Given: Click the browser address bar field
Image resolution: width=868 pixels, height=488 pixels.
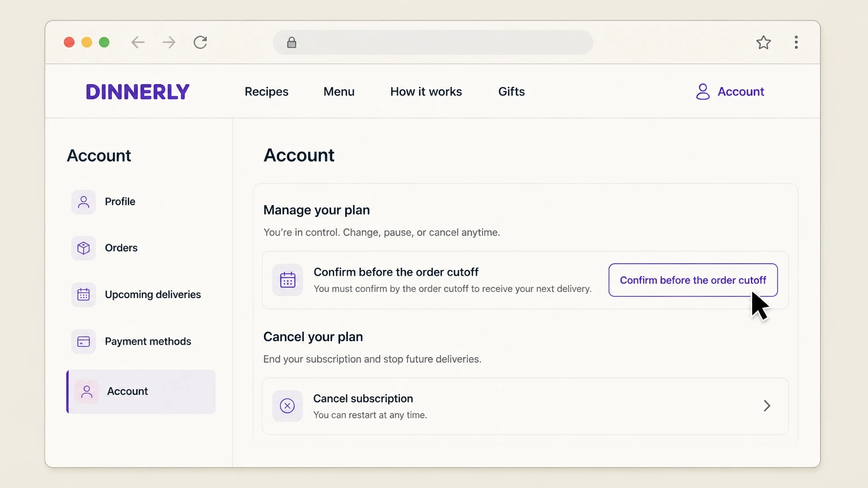Looking at the screenshot, I should 433,42.
